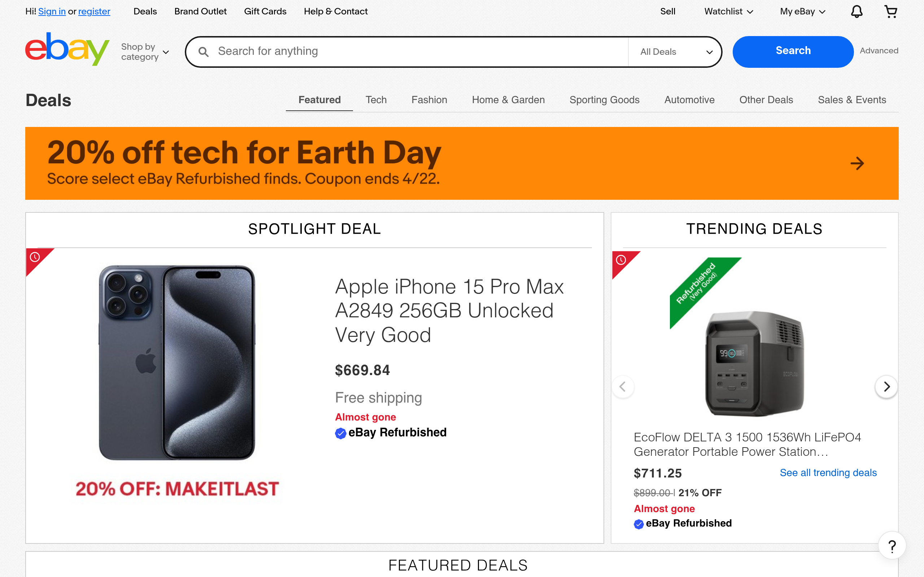This screenshot has height=577, width=924.
Task: Show next trending deal with right arrow
Action: click(886, 387)
